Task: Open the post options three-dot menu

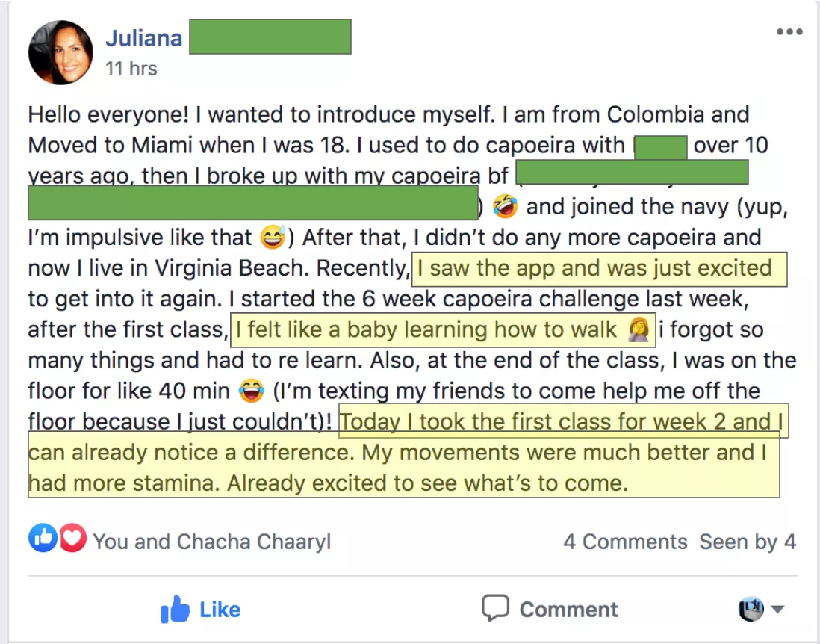Action: click(x=789, y=32)
